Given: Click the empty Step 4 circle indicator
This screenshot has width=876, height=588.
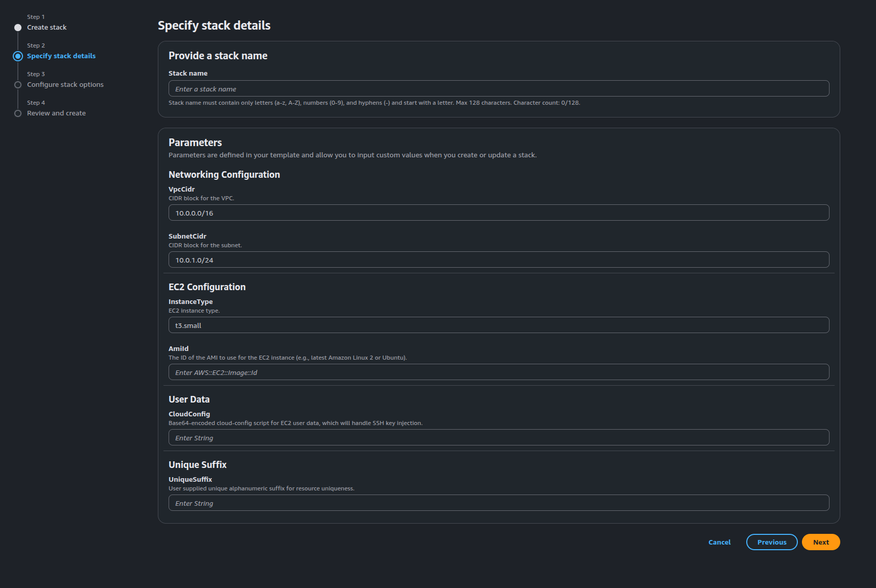Looking at the screenshot, I should [x=18, y=113].
